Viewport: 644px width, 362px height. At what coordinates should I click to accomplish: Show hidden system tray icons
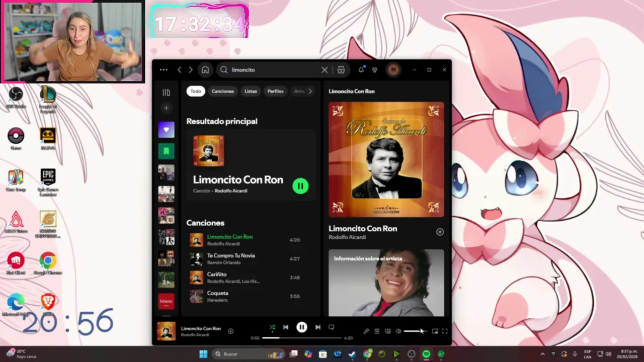click(x=542, y=354)
